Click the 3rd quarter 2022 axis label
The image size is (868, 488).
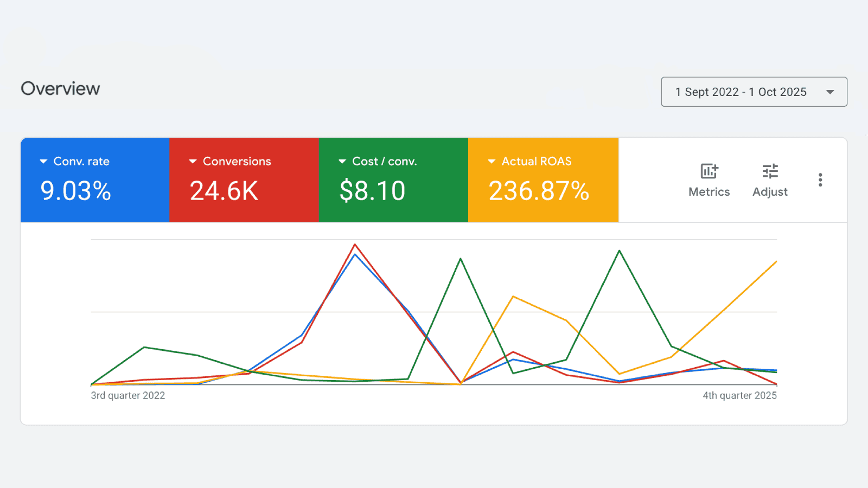128,396
